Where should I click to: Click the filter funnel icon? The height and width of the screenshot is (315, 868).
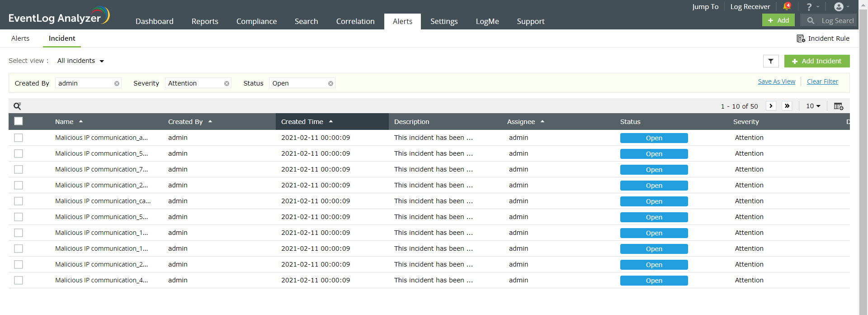771,61
